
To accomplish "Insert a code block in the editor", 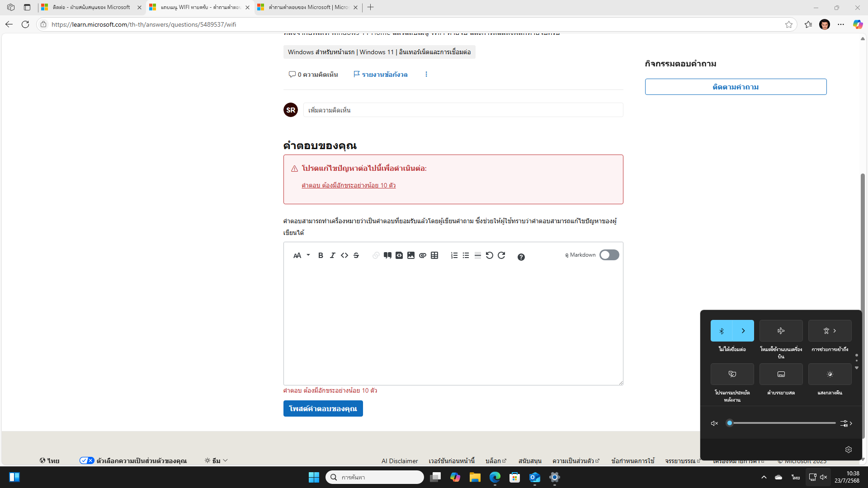I will pos(399,255).
